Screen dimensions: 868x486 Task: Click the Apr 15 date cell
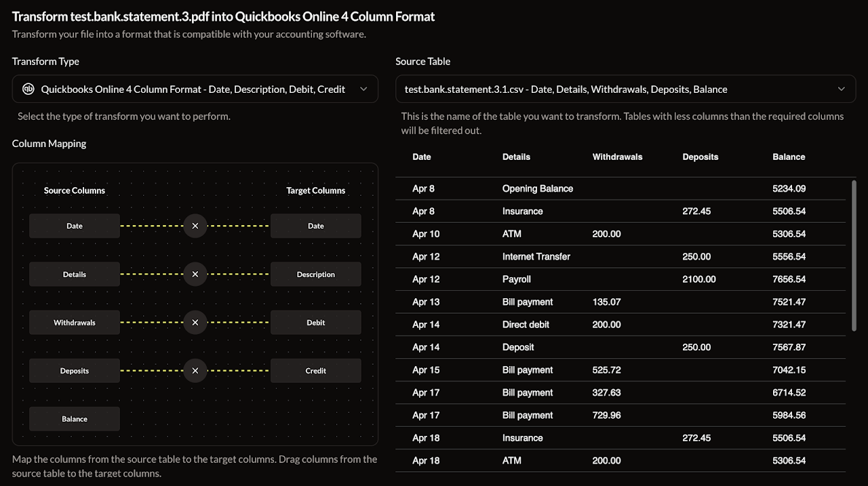(426, 370)
